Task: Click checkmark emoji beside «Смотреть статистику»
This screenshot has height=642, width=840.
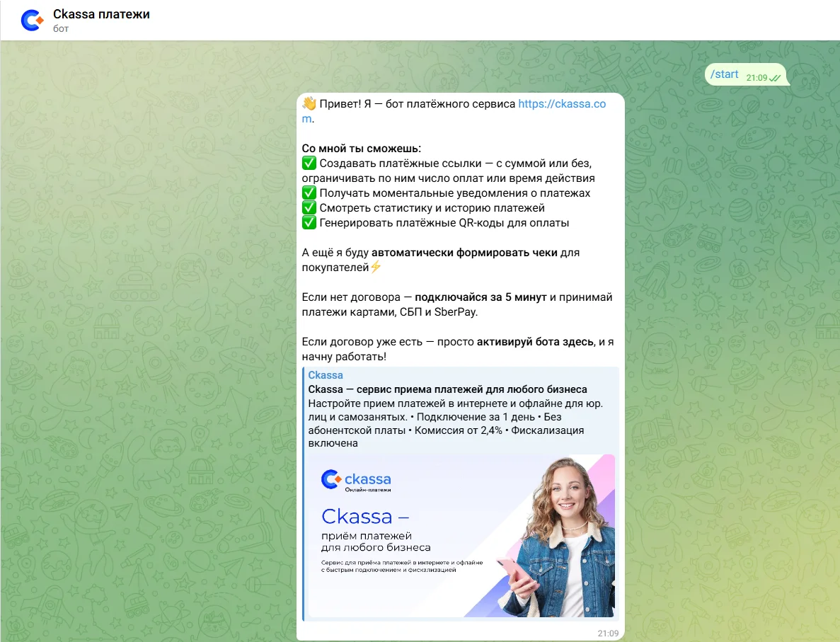Action: tap(309, 208)
